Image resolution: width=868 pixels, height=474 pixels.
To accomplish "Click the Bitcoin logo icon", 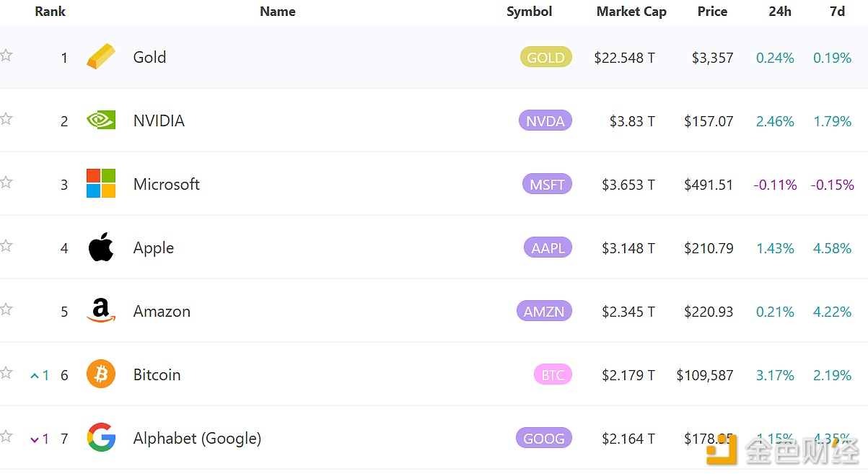I will tap(100, 374).
